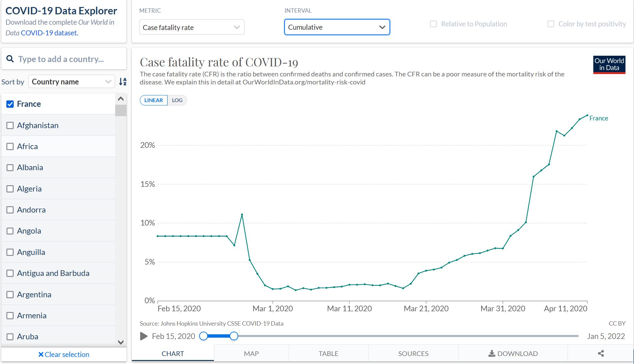The height and width of the screenshot is (364, 634).
Task: Click the search magnifier icon
Action: point(10,59)
